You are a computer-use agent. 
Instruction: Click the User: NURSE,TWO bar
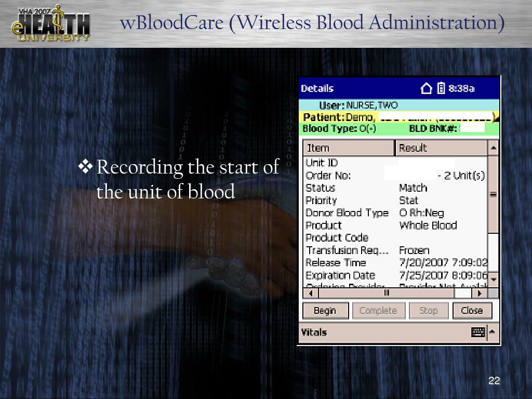click(399, 105)
